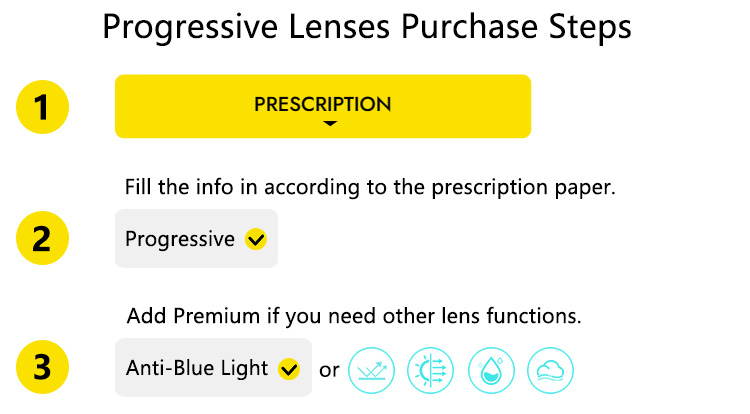Screen dimensions: 750x414
Task: Choose the Anti-Blue Light option
Action: 213,367
